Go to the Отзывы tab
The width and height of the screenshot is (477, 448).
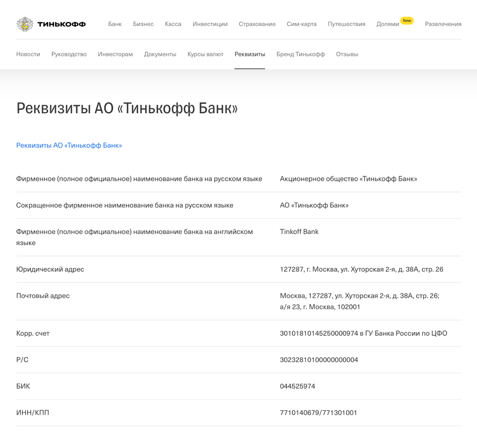pos(347,54)
